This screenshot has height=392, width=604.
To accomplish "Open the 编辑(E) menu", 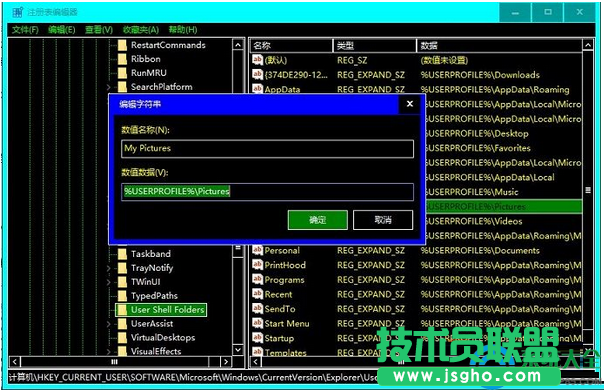I will (x=62, y=30).
